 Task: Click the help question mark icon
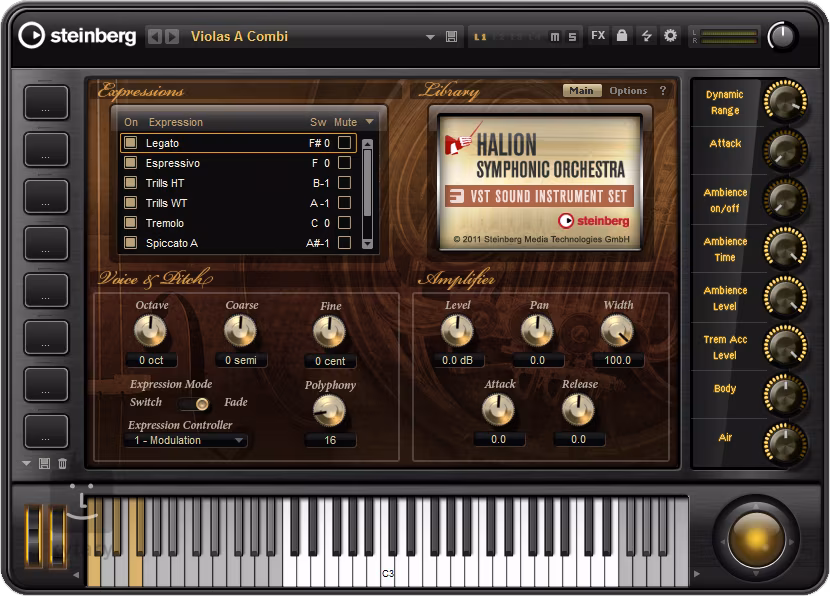tap(662, 91)
